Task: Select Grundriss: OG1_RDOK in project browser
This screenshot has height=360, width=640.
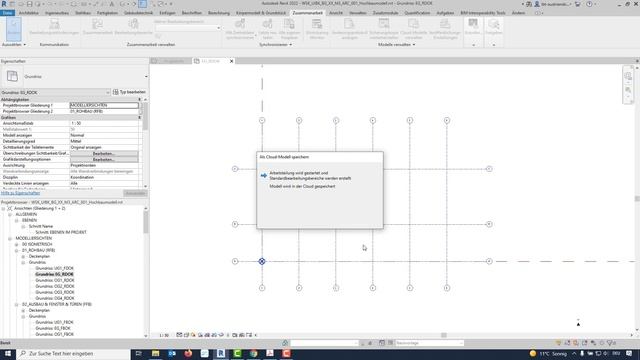Action: [x=55, y=280]
